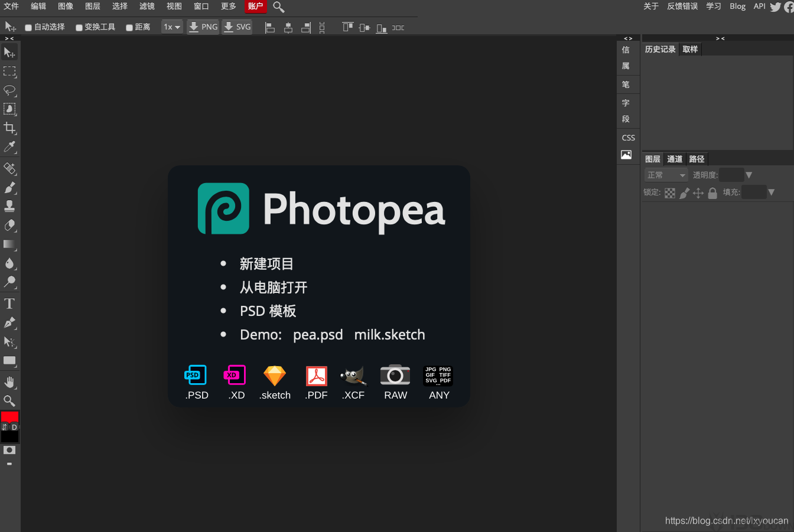The height and width of the screenshot is (532, 794).
Task: Open the 滤镜 menu
Action: click(147, 6)
